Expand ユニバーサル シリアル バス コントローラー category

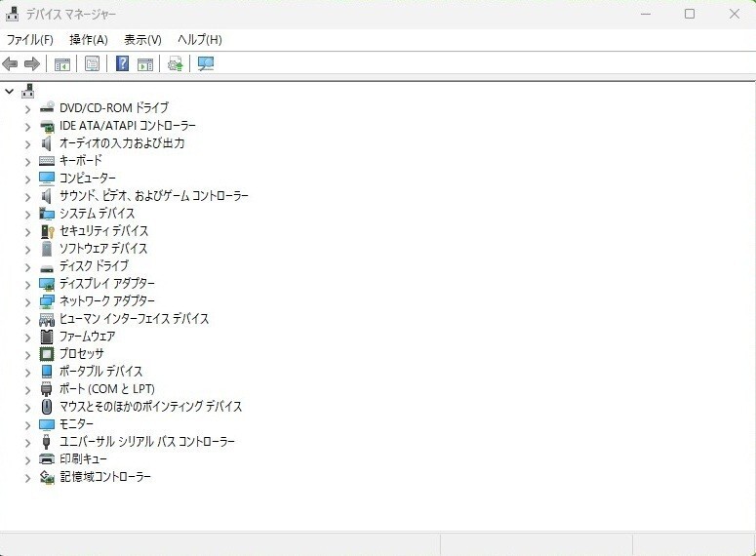pos(28,442)
